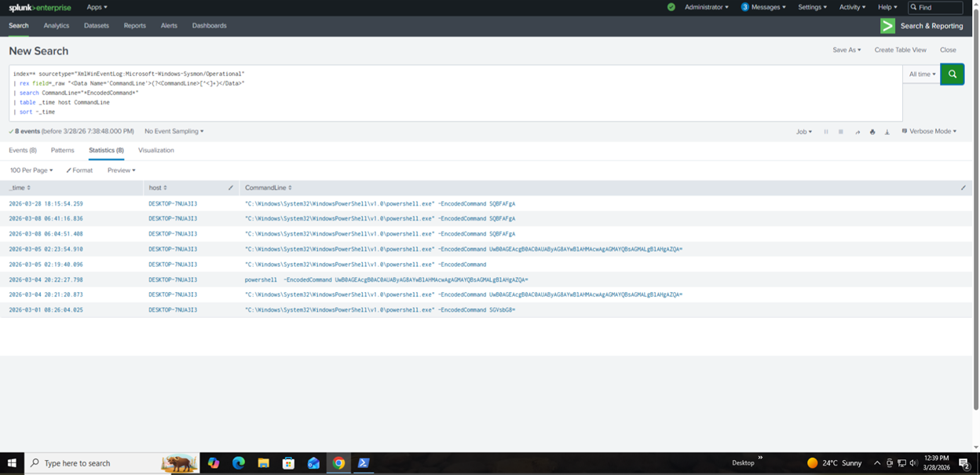Print the search results
This screenshot has height=475, width=980.
pos(872,132)
